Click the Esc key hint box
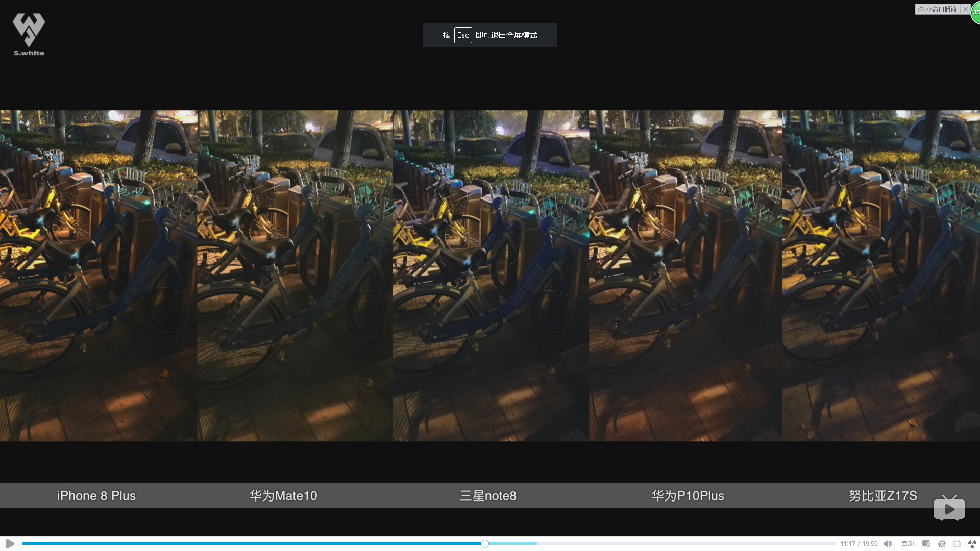Image resolution: width=980 pixels, height=551 pixels. [x=463, y=35]
